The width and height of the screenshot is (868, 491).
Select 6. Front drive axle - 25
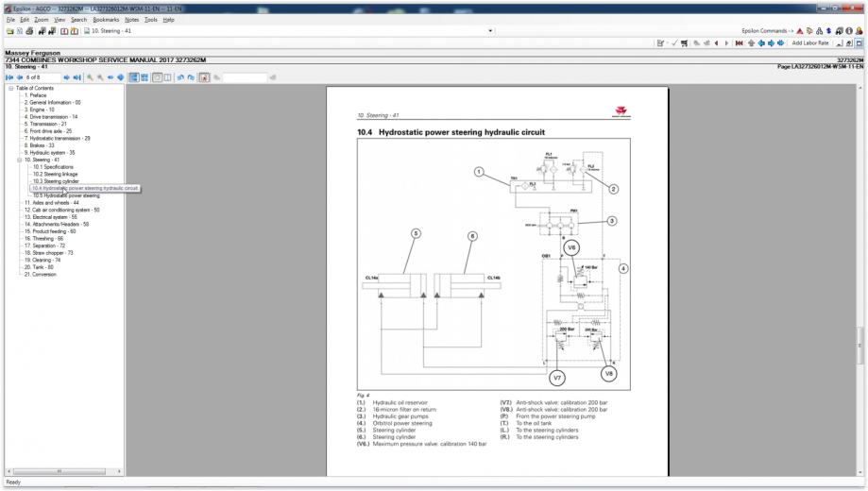point(47,131)
